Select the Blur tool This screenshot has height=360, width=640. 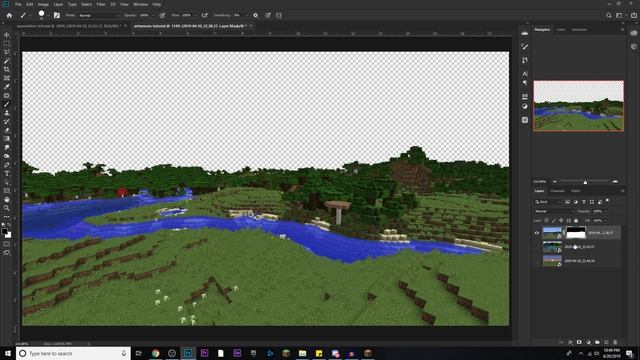7,147
